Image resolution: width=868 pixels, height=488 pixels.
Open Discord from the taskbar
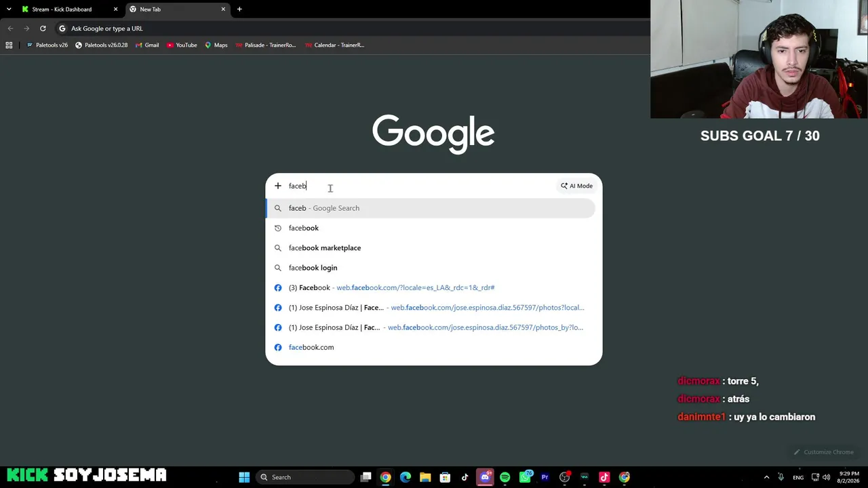click(485, 477)
